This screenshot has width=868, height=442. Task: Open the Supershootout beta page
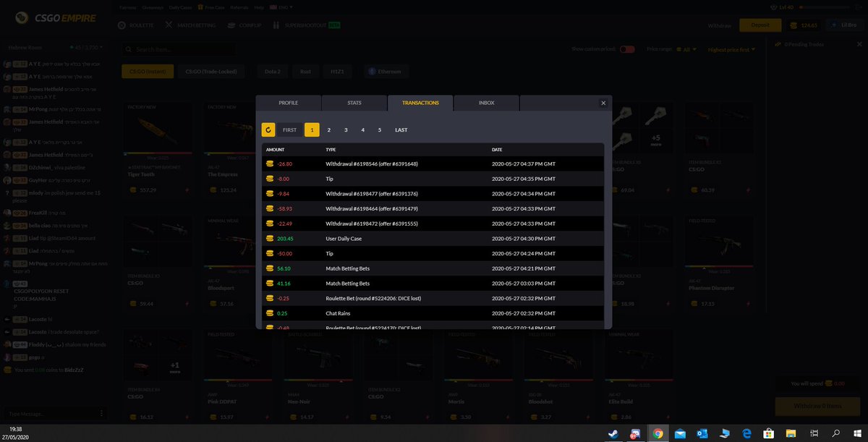coord(307,25)
